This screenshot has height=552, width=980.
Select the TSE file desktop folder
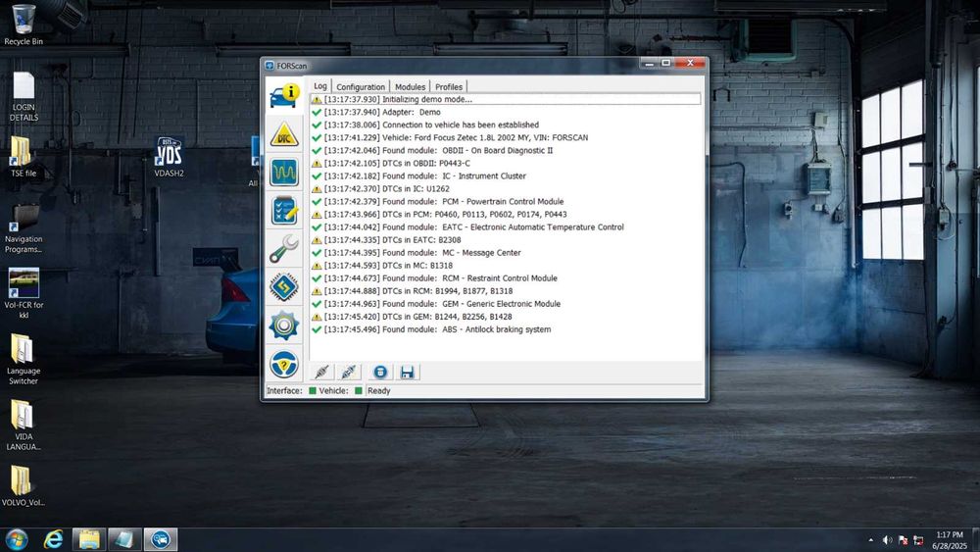24,158
